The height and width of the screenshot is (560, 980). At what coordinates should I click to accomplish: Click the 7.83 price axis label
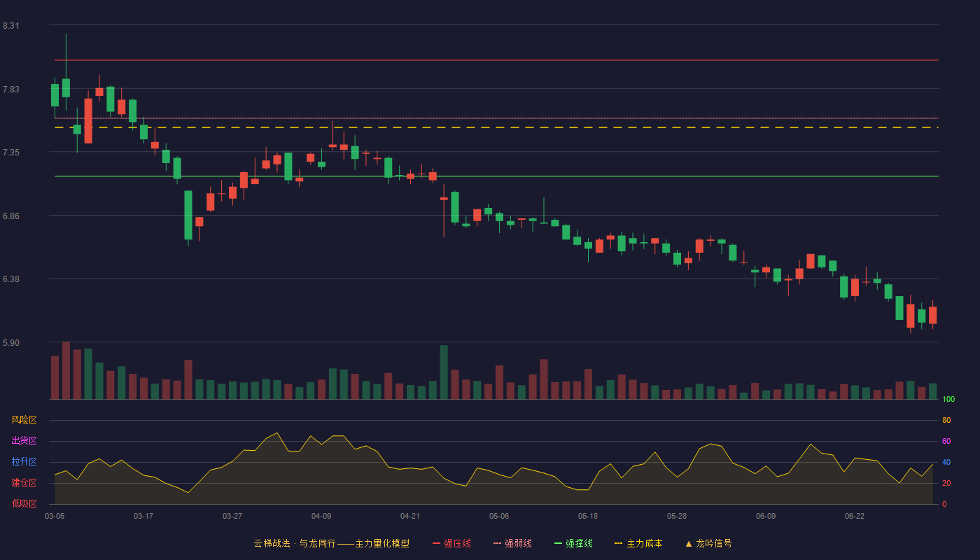click(x=11, y=90)
